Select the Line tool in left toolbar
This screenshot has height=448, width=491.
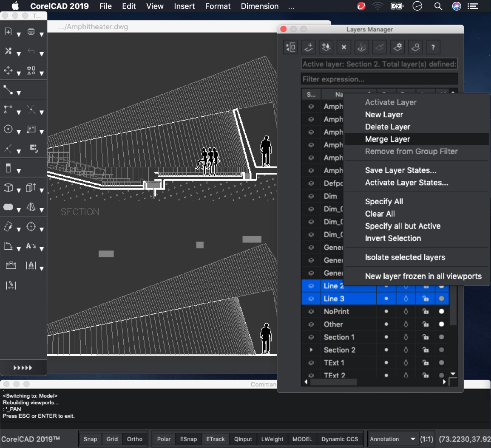pyautogui.click(x=8, y=90)
